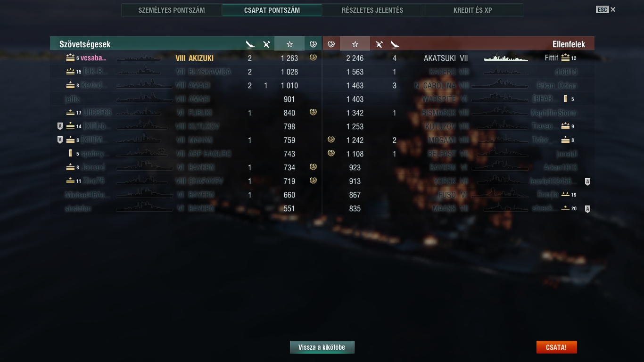
Task: Sort enemies by star experience column
Action: tap(355, 44)
